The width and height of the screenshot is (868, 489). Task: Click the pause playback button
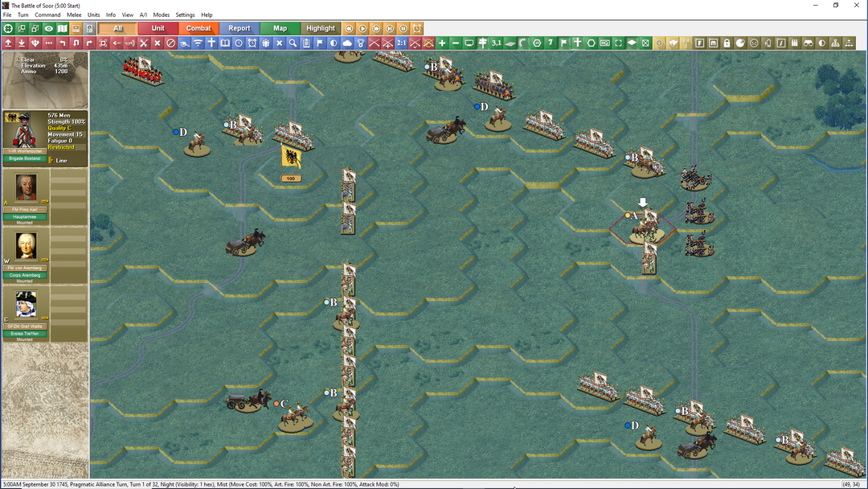click(x=403, y=28)
